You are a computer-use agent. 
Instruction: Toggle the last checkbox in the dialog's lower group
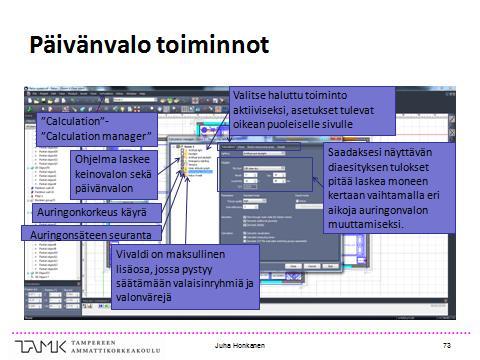244,241
